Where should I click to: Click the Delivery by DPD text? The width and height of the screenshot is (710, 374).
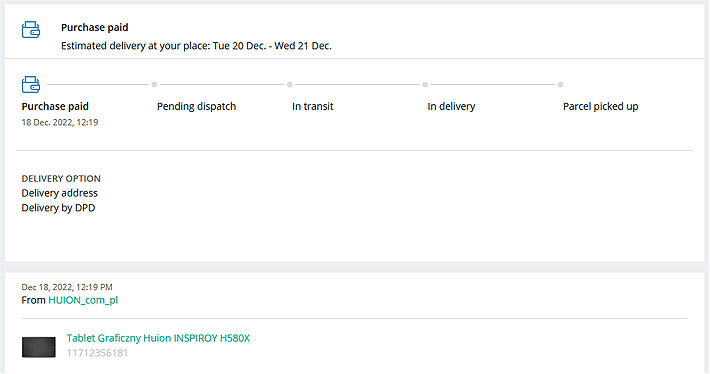pyautogui.click(x=58, y=208)
